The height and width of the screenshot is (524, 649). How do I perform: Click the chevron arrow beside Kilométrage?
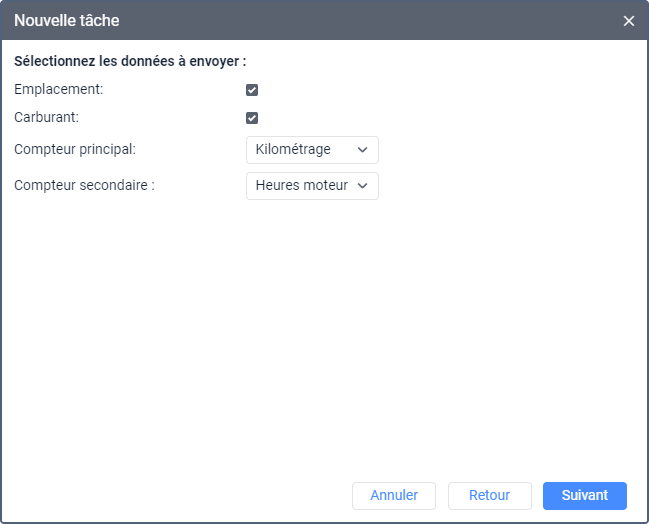click(x=362, y=150)
